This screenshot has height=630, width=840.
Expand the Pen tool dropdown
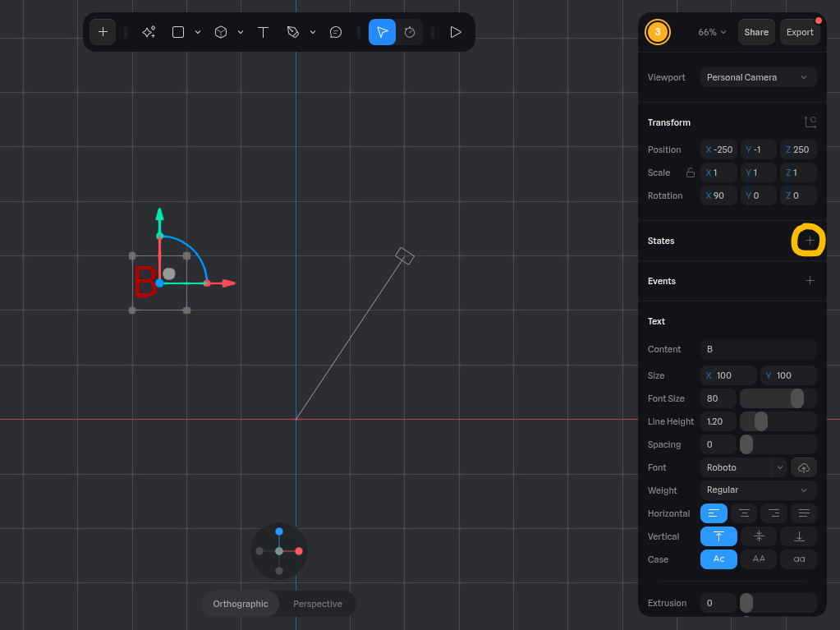313,32
